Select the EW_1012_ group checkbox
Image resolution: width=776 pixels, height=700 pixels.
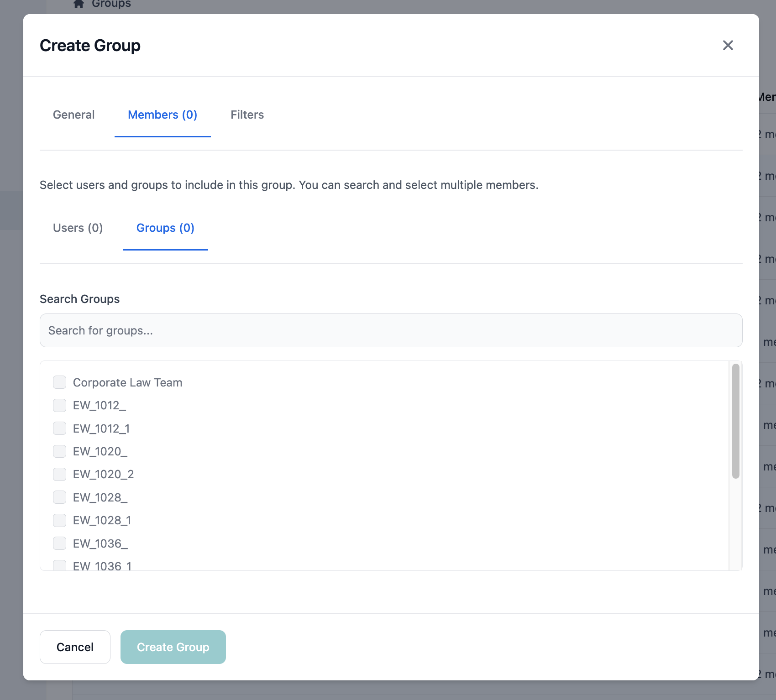pyautogui.click(x=59, y=405)
